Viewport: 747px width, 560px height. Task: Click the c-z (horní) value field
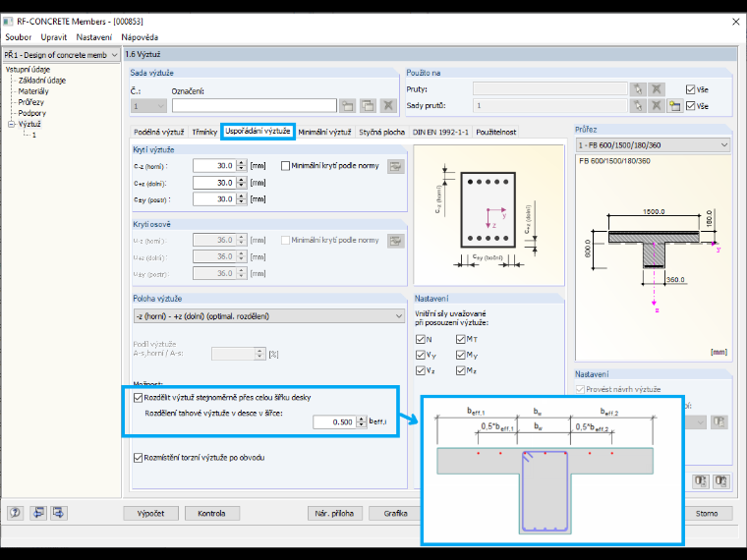[214, 166]
